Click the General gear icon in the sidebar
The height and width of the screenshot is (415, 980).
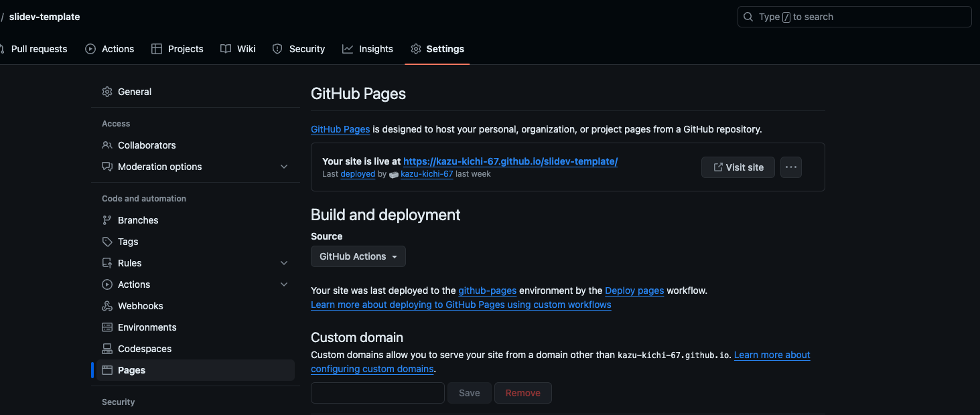coord(107,92)
